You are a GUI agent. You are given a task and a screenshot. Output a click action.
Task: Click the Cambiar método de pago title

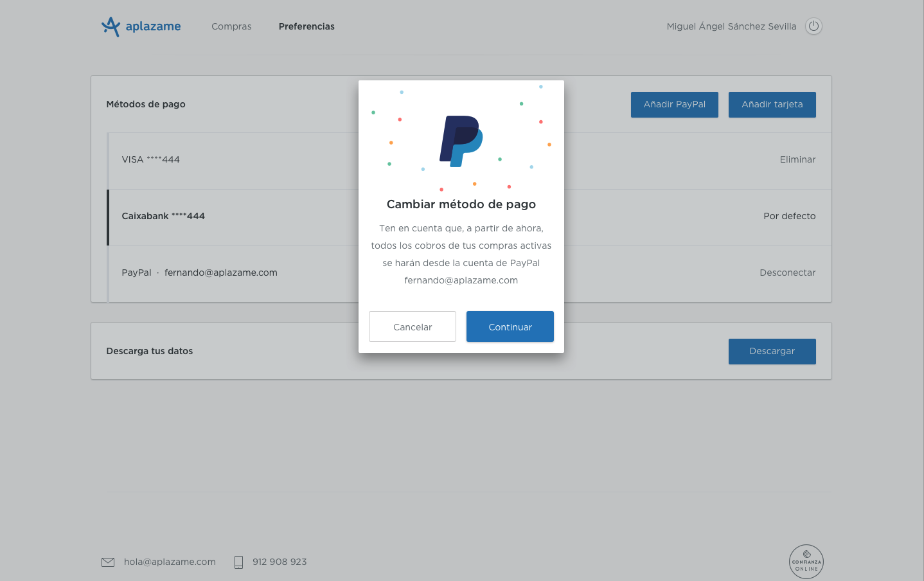tap(461, 204)
